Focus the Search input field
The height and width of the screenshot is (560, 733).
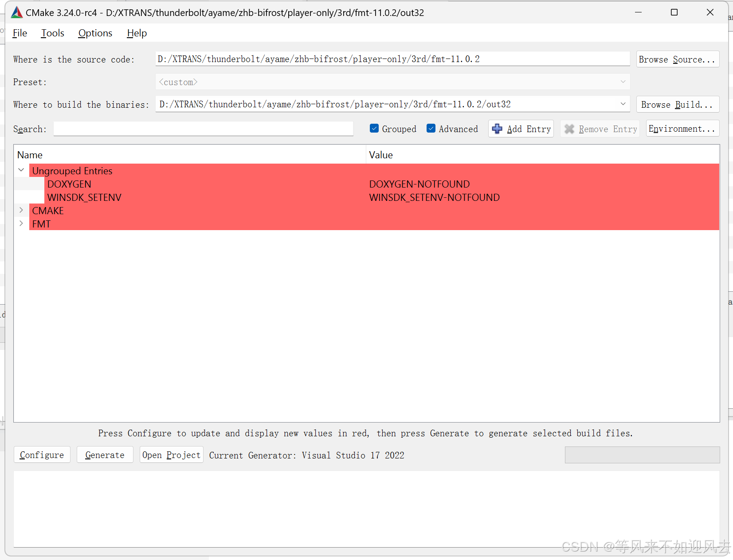point(204,129)
